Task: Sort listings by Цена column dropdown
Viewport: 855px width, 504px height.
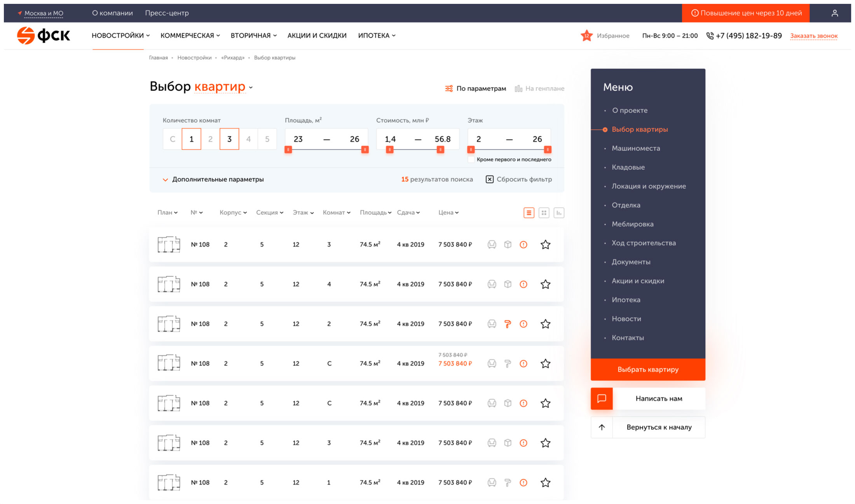Action: [x=448, y=212]
